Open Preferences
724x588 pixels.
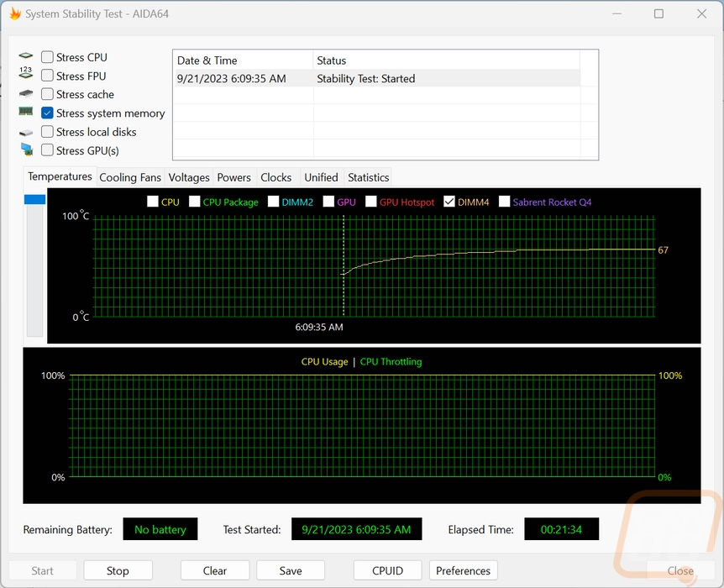(463, 570)
